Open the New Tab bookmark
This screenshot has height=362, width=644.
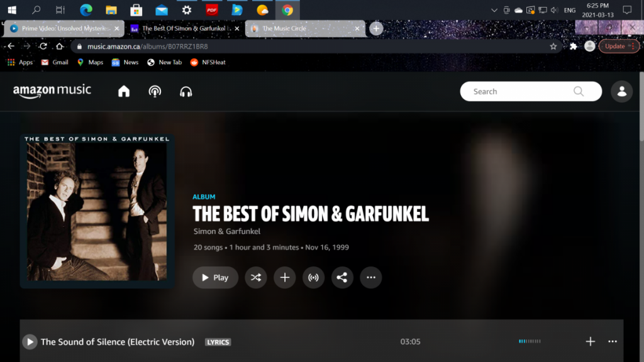pyautogui.click(x=164, y=62)
